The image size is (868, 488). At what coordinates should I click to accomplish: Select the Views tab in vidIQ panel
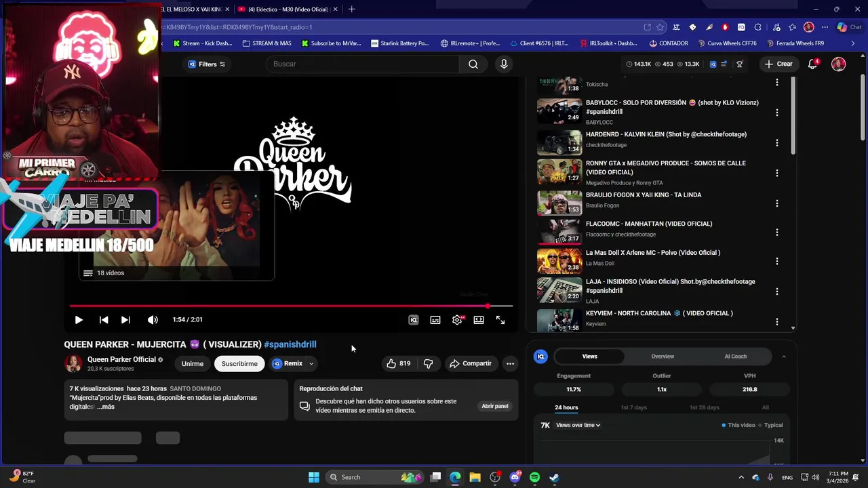(590, 356)
